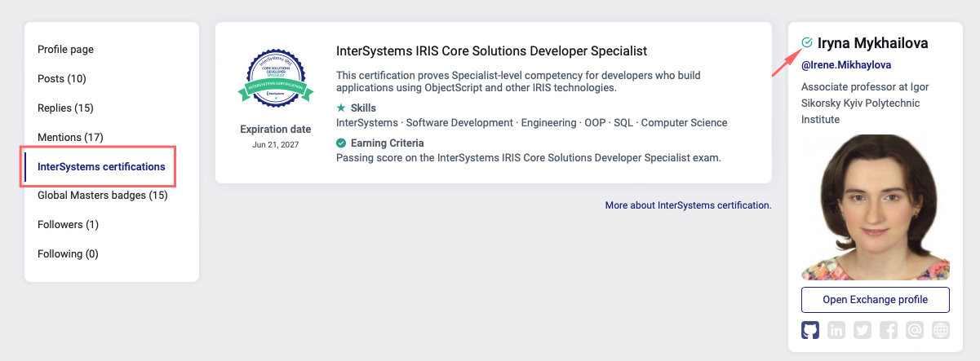This screenshot has height=361, width=980.
Task: Click the Open Exchange profile button
Action: (875, 300)
